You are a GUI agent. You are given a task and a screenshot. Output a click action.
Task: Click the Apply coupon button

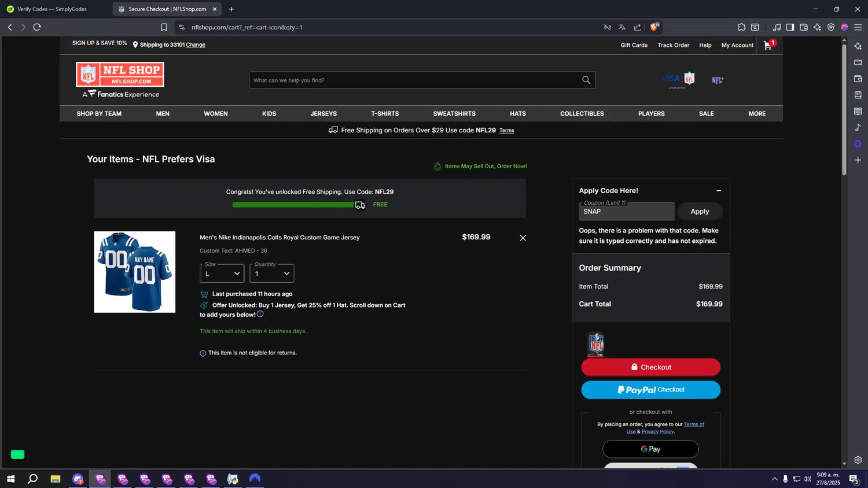pos(700,212)
